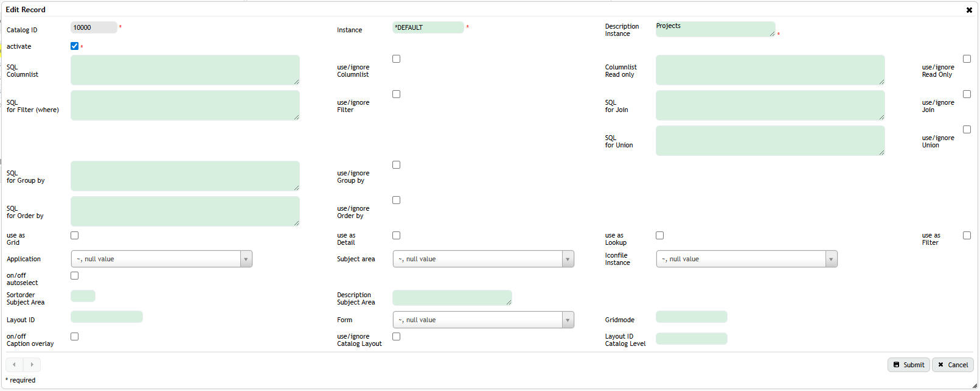Click the Cancel button
Viewport: 980px width, 391px height.
[x=953, y=365]
